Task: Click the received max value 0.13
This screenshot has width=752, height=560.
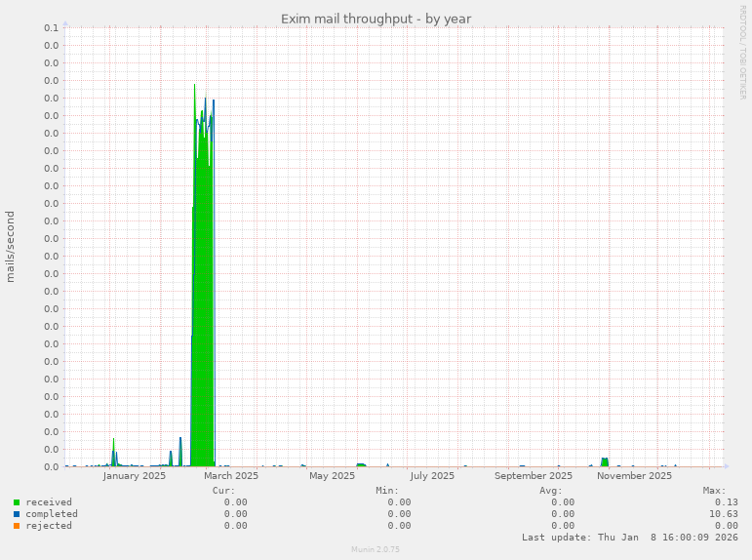Action: (x=727, y=502)
